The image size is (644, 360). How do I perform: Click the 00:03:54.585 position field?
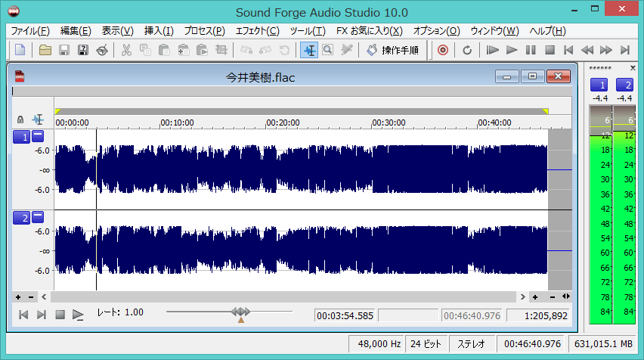tap(345, 315)
